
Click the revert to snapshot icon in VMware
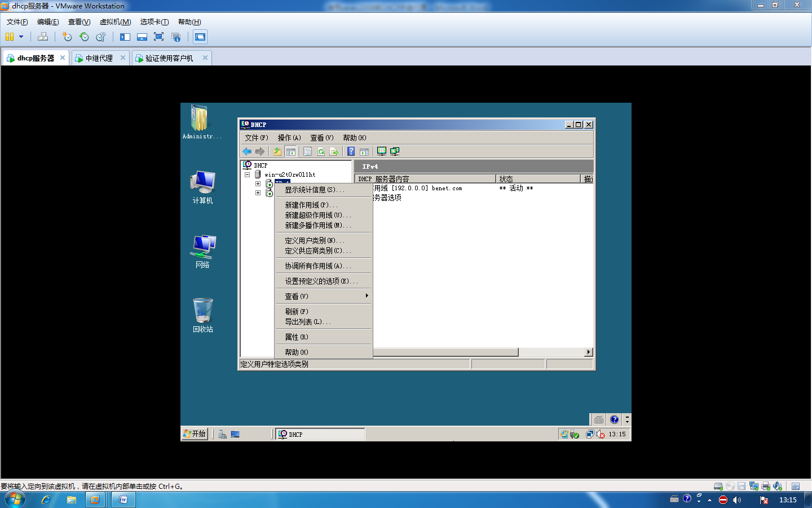click(x=84, y=37)
